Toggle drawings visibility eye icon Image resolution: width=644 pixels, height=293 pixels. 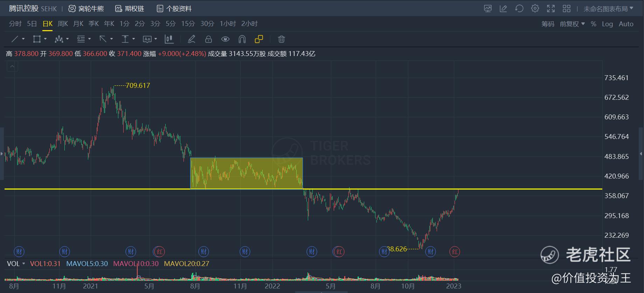(x=225, y=39)
